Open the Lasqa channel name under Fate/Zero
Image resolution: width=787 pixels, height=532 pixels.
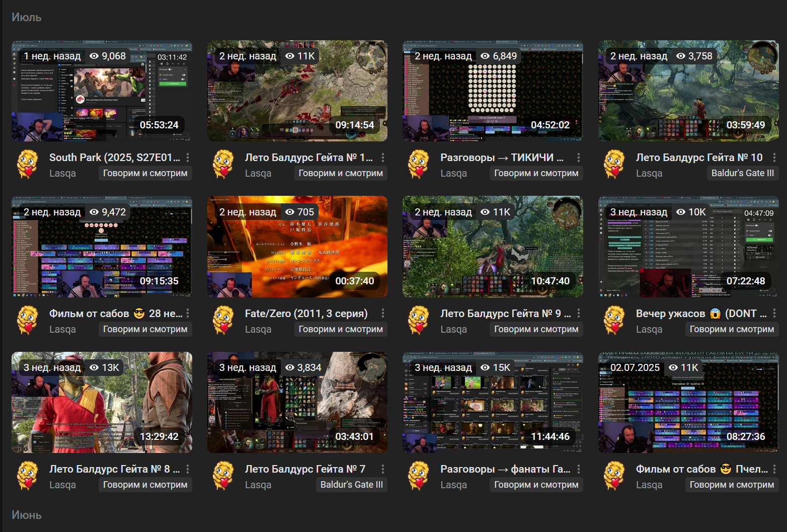(258, 329)
